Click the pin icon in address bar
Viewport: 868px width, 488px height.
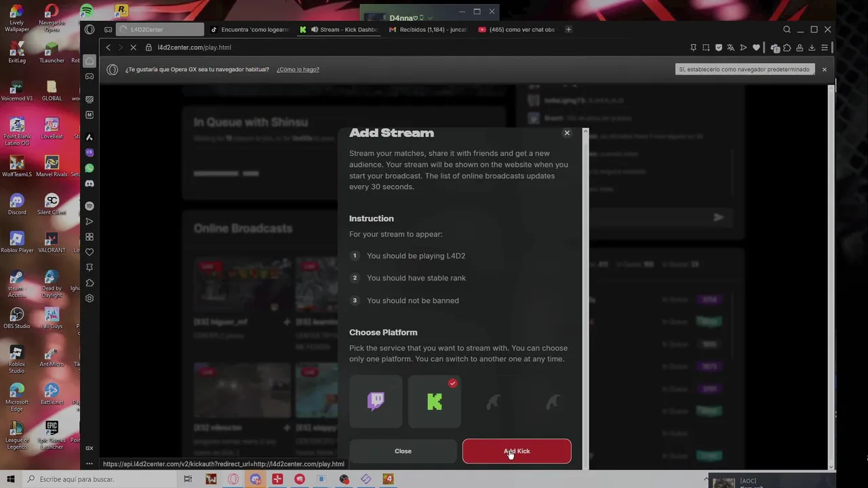click(693, 47)
